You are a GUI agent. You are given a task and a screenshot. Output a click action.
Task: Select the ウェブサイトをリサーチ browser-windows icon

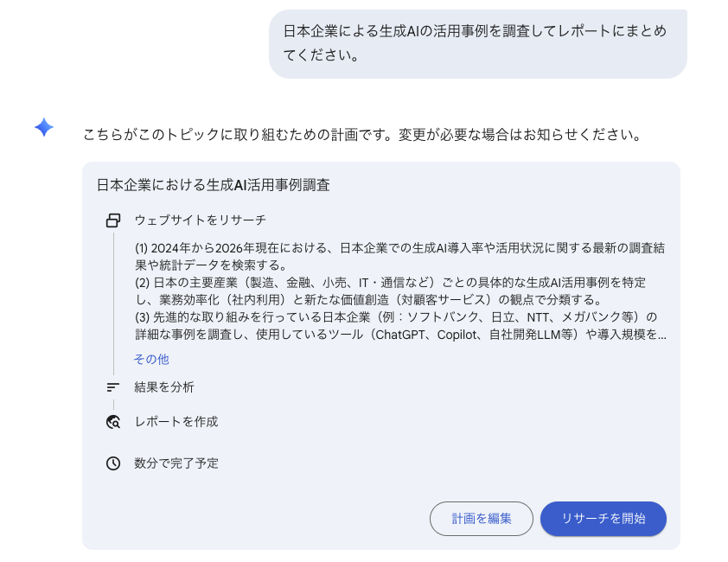[112, 220]
